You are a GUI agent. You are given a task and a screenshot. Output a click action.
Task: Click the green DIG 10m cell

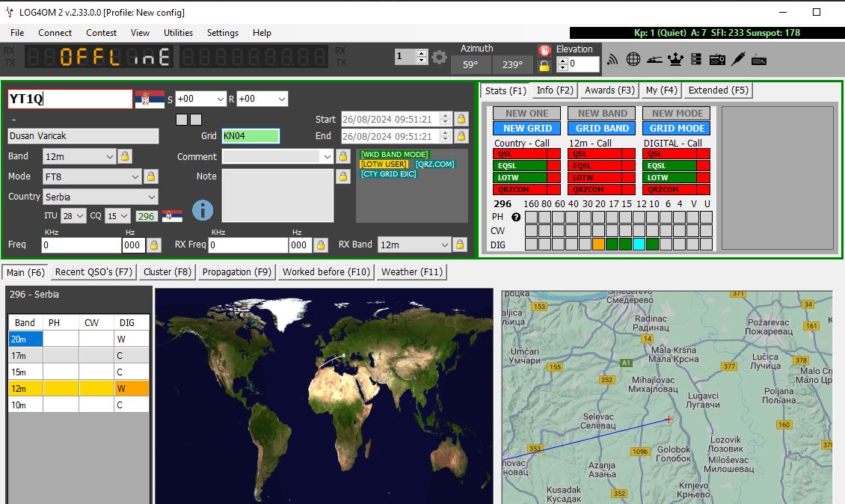click(652, 245)
